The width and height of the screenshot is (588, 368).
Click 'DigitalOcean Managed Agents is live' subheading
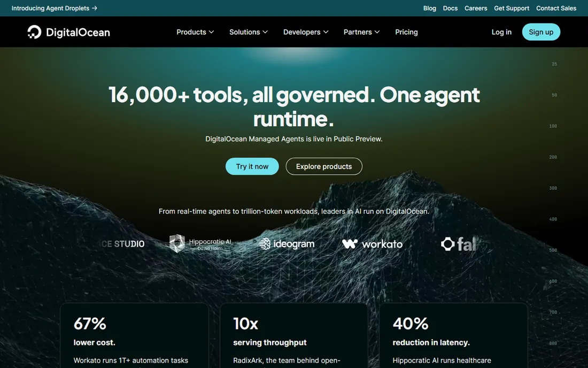tap(293, 139)
